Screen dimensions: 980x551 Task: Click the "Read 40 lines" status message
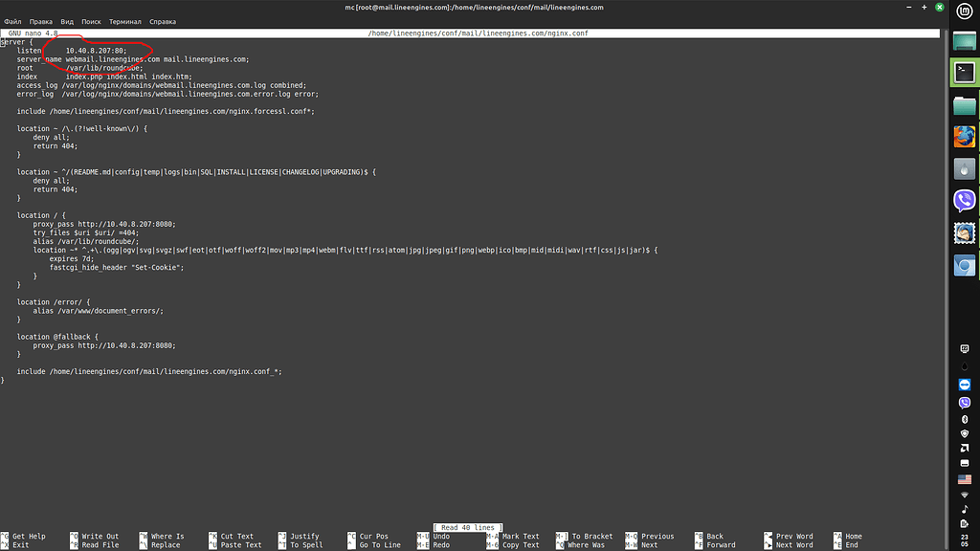pyautogui.click(x=467, y=527)
